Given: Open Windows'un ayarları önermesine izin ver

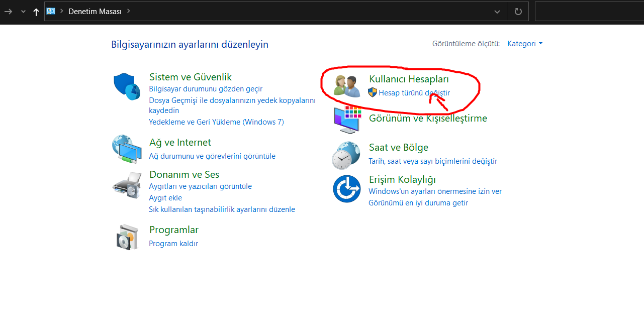Looking at the screenshot, I should point(435,191).
